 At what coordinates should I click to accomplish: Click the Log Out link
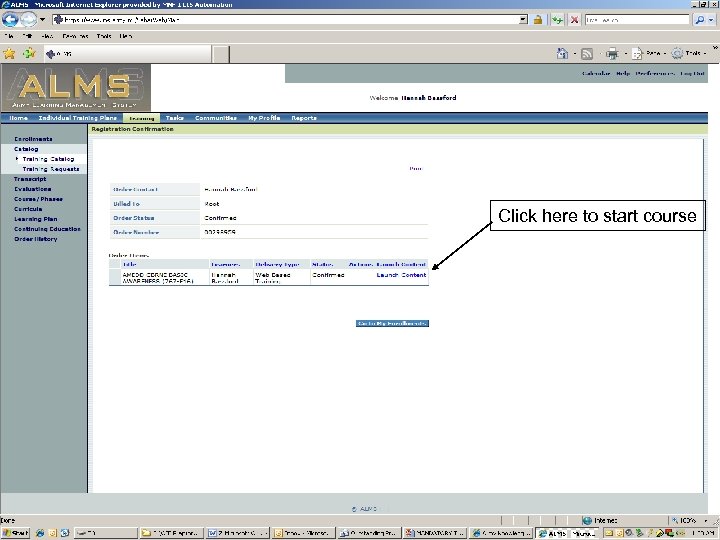[x=692, y=73]
